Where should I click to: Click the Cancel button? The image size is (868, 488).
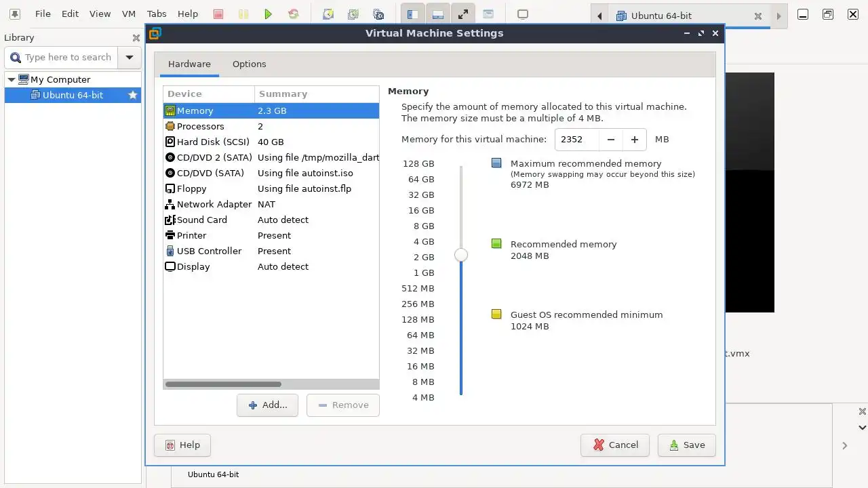(615, 445)
